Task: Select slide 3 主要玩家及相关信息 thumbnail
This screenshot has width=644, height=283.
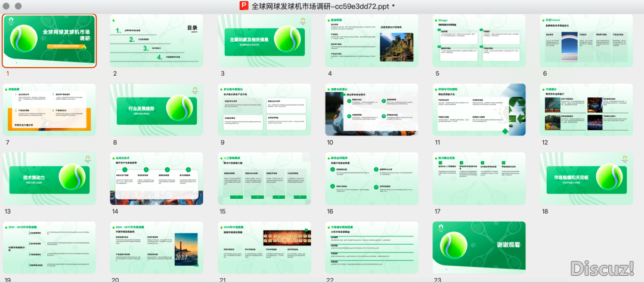Action: click(264, 41)
